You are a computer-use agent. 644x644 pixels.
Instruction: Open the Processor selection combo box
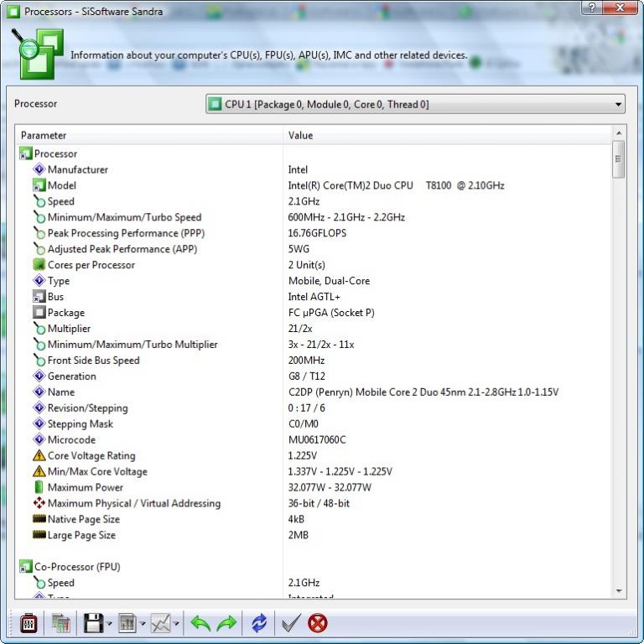click(415, 104)
